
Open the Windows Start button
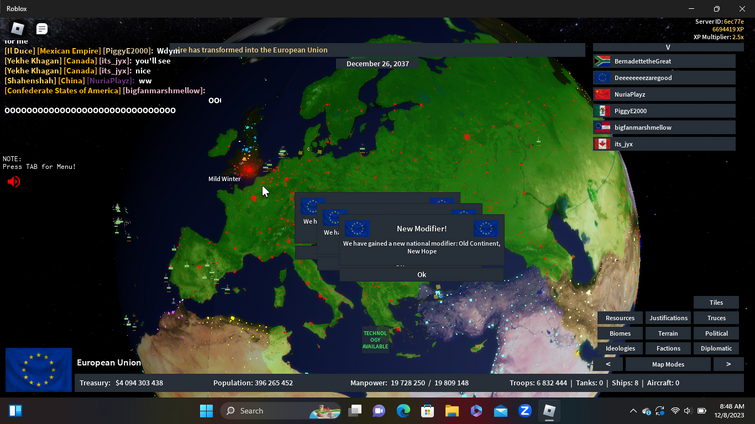(207, 411)
